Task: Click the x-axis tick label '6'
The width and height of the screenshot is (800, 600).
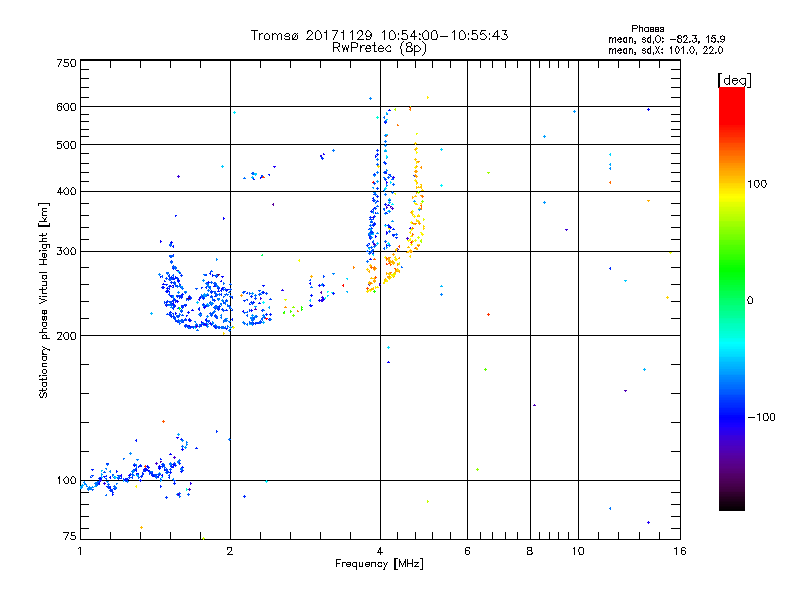Action: point(467,551)
